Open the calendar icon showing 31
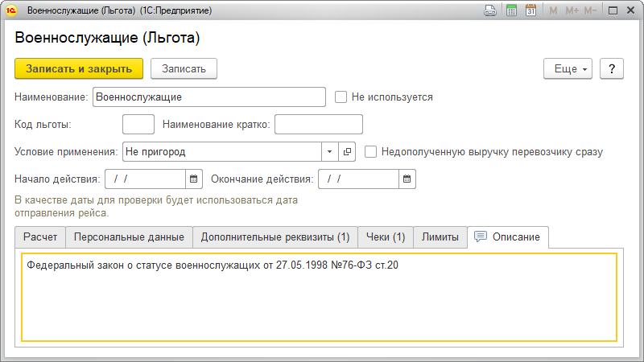 [530, 11]
